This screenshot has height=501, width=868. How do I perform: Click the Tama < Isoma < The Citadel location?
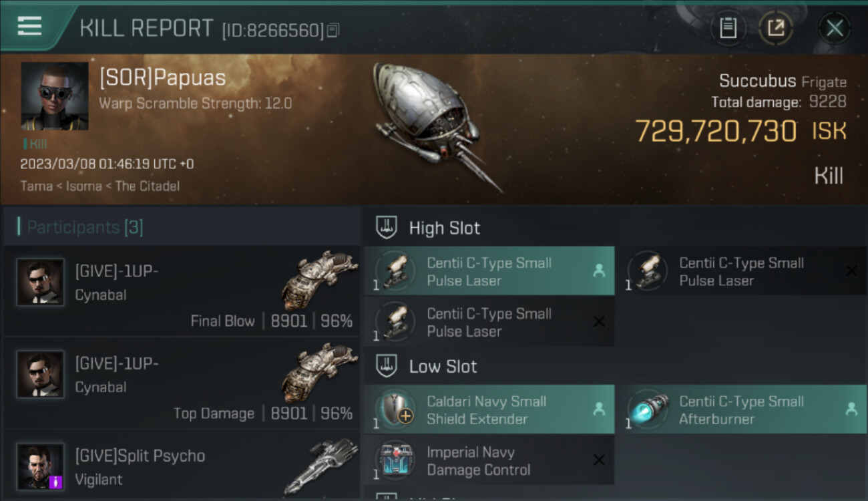99,186
